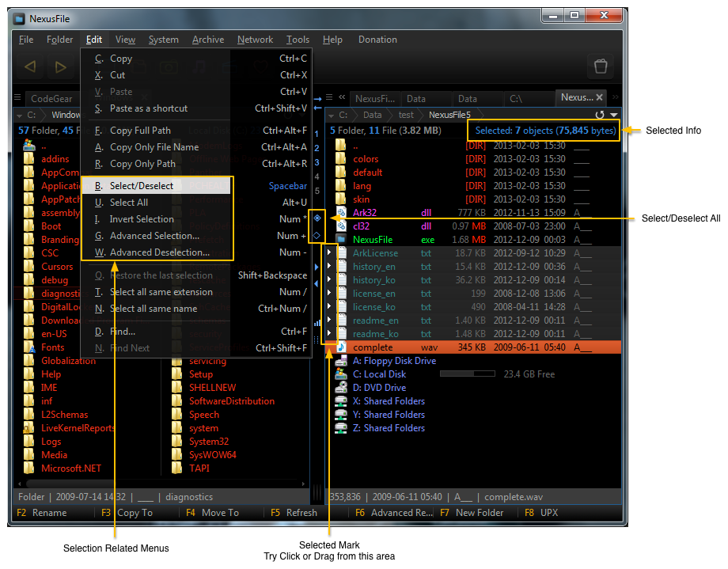Open the File menu
This screenshot has width=728, height=569.
pyautogui.click(x=26, y=40)
